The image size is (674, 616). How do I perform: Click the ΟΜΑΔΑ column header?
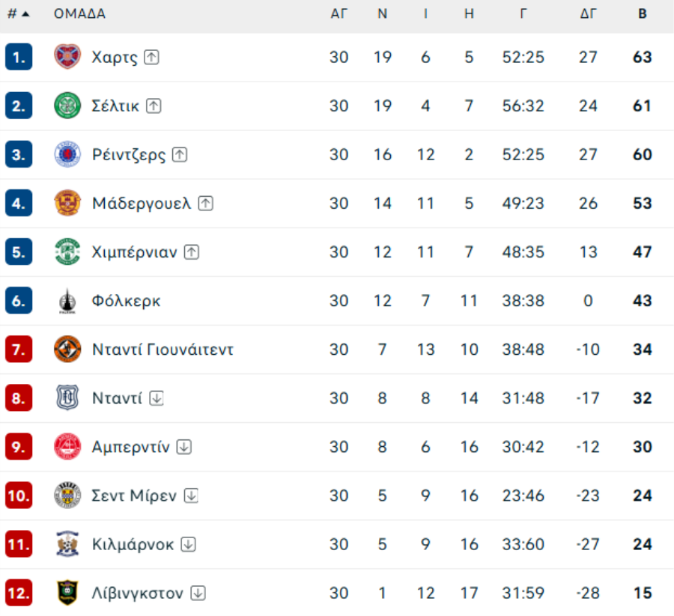(x=79, y=13)
